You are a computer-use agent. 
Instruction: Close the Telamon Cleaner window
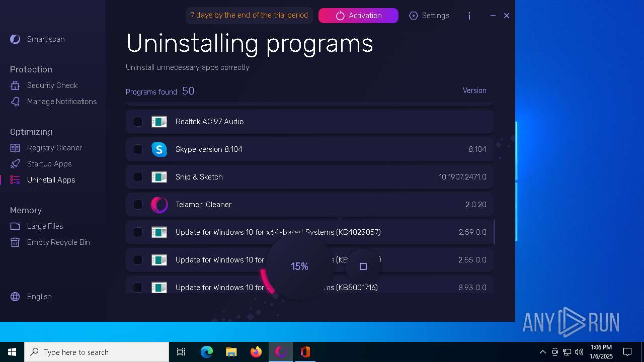coord(507,16)
